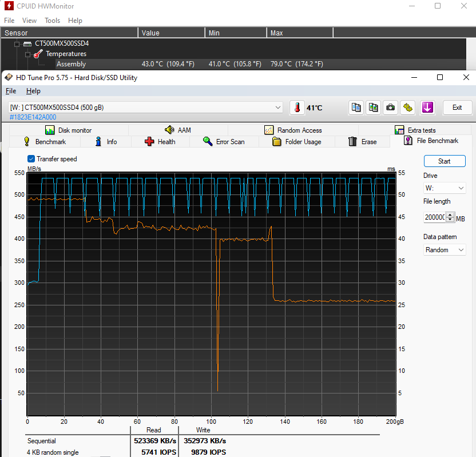Open HWMonitor View menu
476x457 pixels.
point(29,21)
